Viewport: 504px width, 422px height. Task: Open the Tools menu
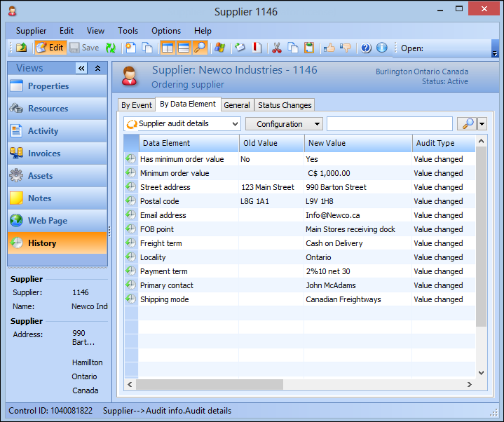coord(128,31)
